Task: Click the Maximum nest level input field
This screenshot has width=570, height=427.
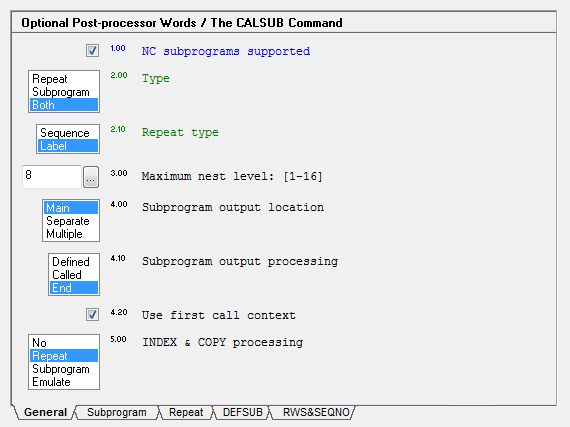Action: [x=52, y=177]
